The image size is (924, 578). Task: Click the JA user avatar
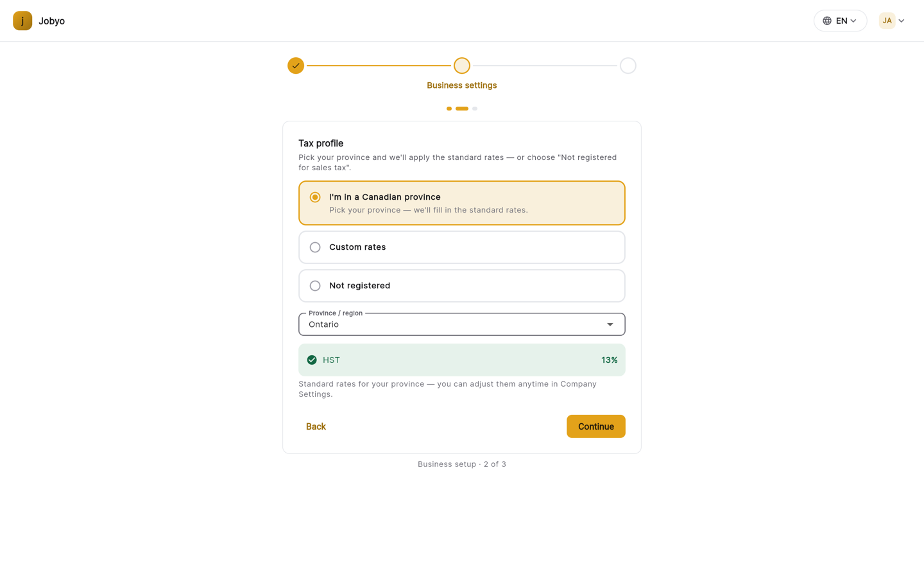[x=887, y=21]
